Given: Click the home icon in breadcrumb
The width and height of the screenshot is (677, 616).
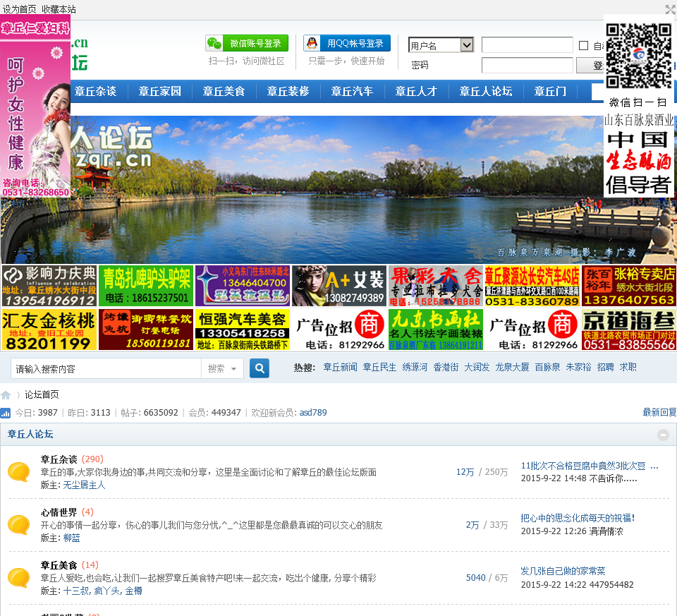Looking at the screenshot, I should pos(6,395).
